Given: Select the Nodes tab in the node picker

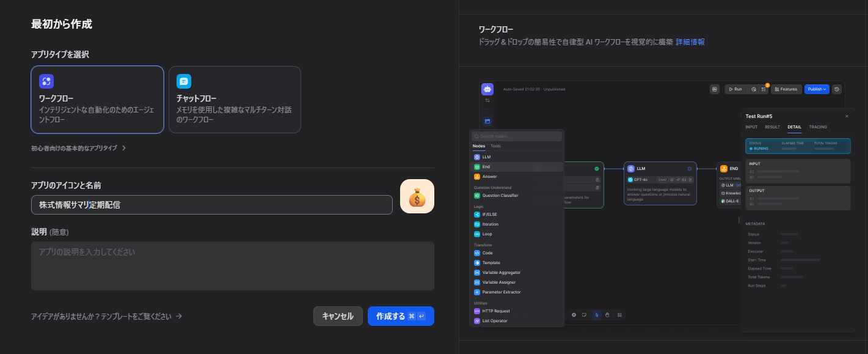Looking at the screenshot, I should tap(479, 146).
